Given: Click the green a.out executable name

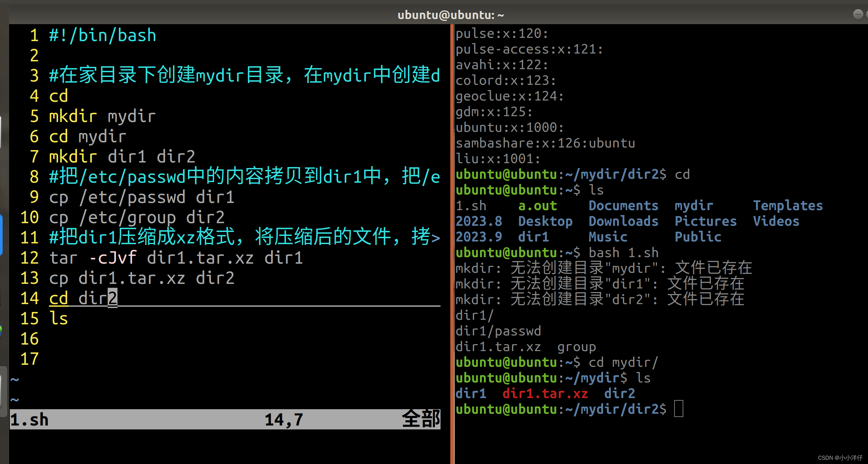Looking at the screenshot, I should coord(537,205).
